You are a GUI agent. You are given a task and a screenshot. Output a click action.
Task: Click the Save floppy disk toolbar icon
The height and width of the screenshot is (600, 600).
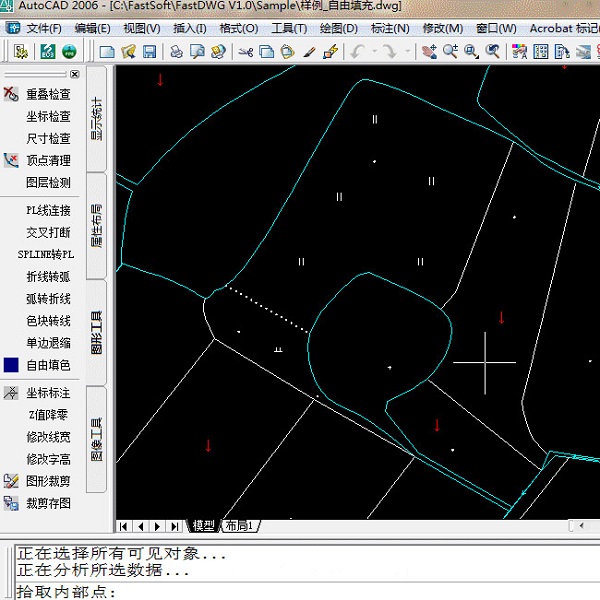pos(149,51)
